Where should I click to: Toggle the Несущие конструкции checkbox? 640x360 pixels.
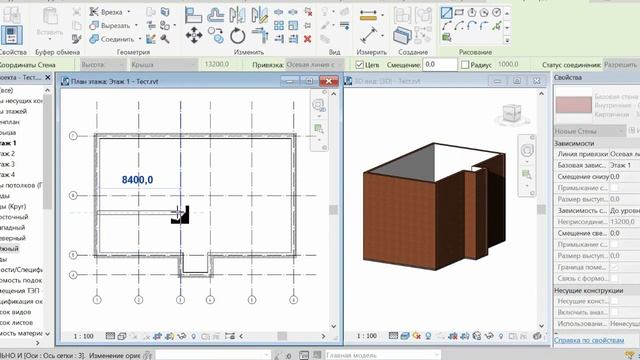pyautogui.click(x=614, y=301)
